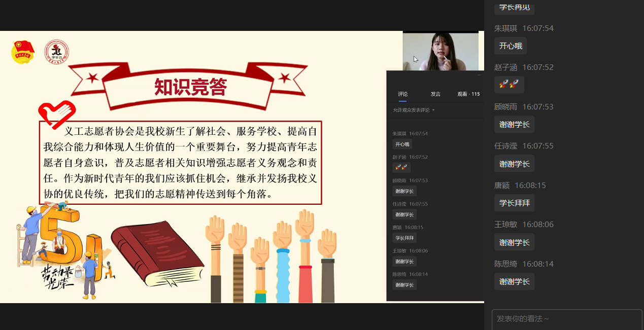Click username 顾晓雨 in right chat

click(x=505, y=107)
